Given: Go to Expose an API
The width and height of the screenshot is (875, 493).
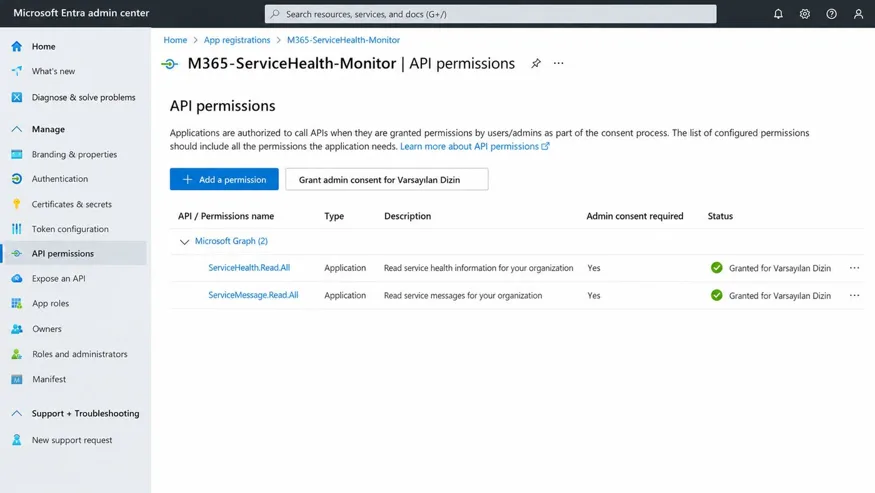Looking at the screenshot, I should click(x=59, y=278).
